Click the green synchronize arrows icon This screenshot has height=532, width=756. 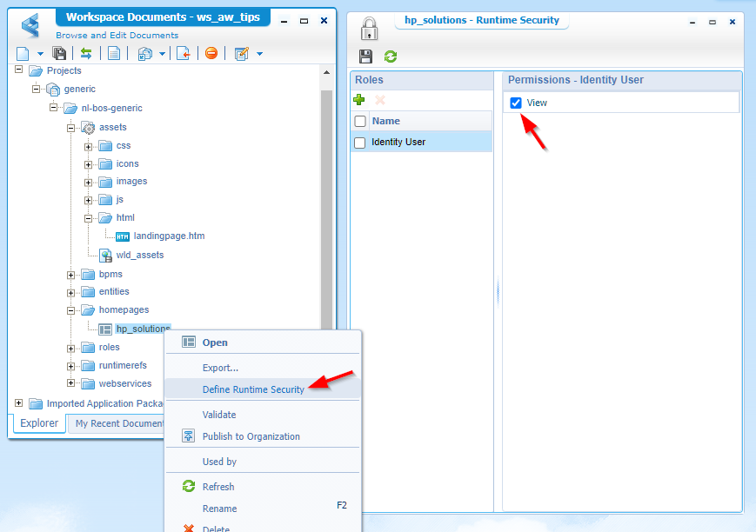tap(86, 54)
